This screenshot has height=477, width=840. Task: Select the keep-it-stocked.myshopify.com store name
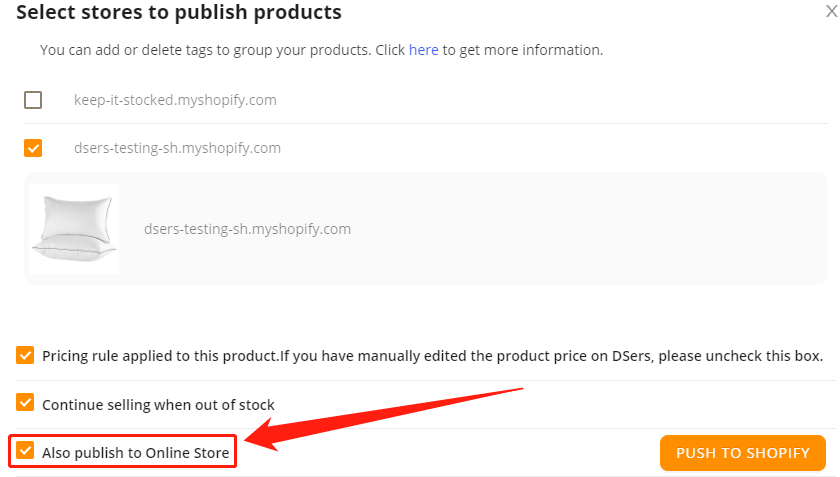175,100
